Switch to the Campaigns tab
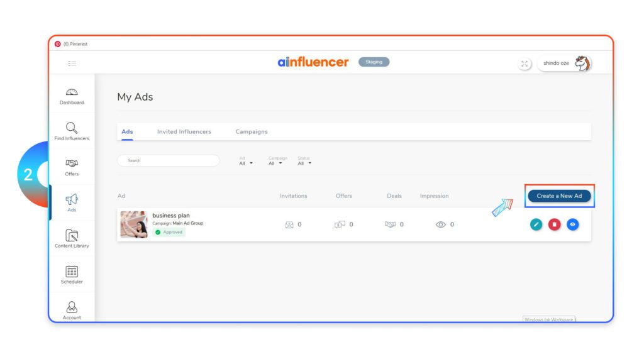 coord(252,132)
